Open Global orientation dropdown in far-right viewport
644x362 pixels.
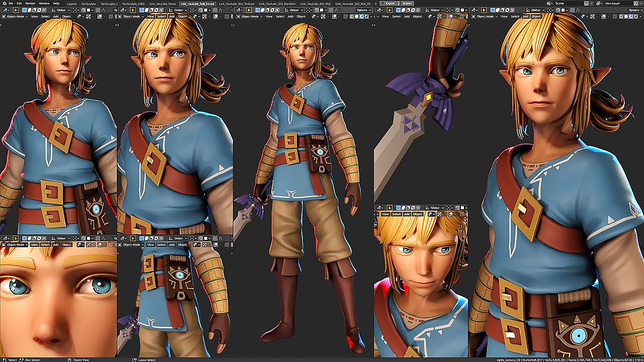point(537,10)
